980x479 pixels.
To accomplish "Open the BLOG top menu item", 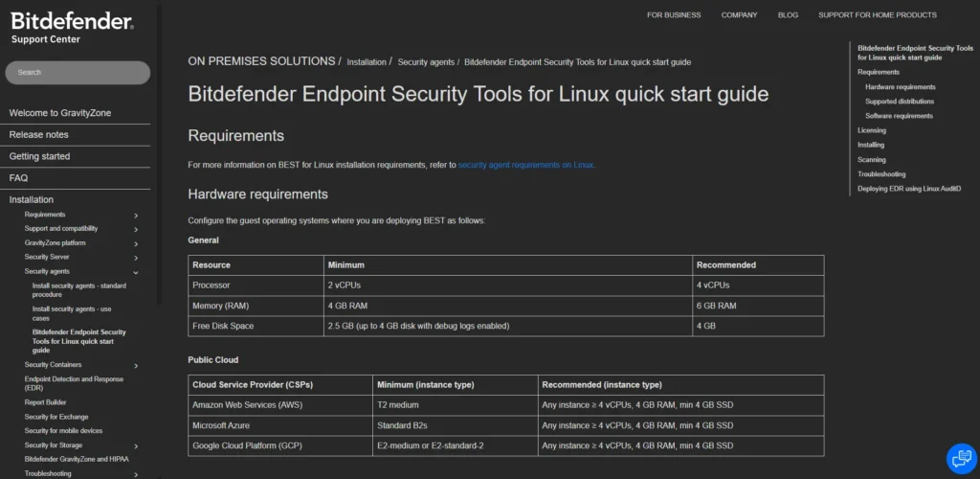I will (788, 15).
